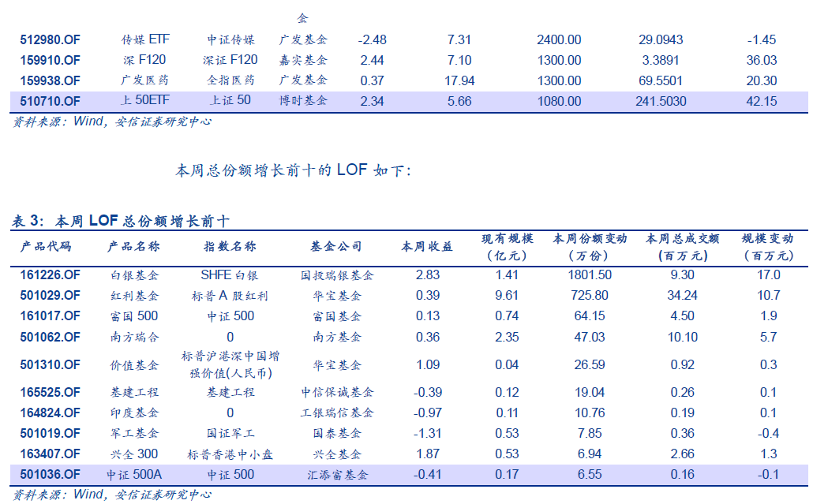Click share change value 1801.50
Image resolution: width=813 pixels, height=504 pixels.
pos(590,275)
